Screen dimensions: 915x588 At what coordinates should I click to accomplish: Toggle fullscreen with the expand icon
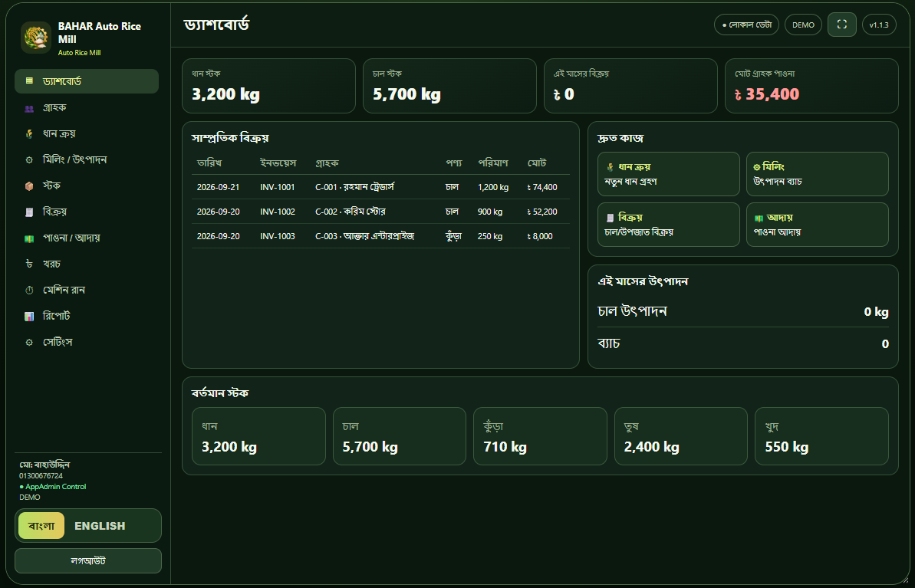841,25
